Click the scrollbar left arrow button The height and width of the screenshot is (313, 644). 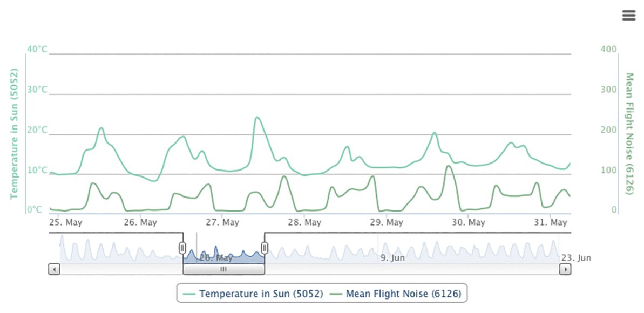tap(54, 269)
